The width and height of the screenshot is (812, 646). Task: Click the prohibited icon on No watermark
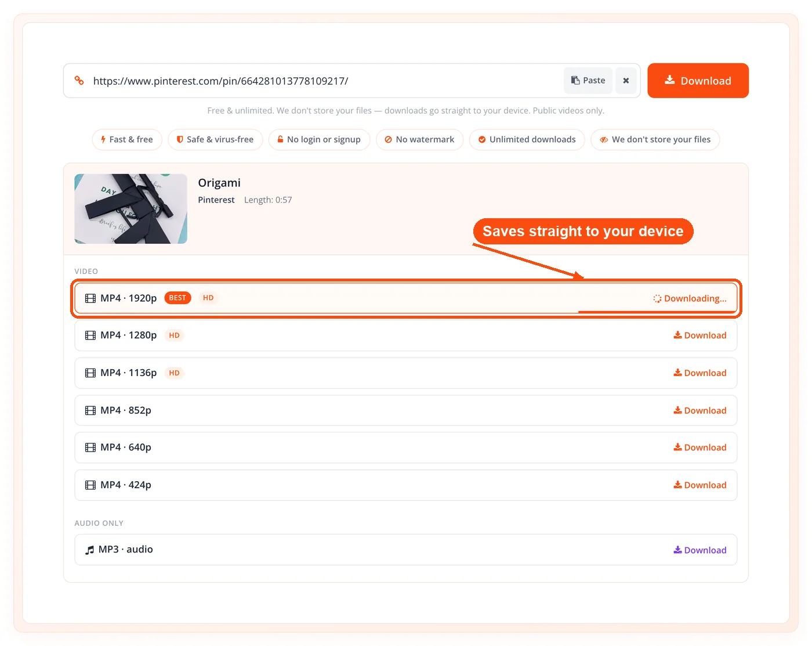click(388, 140)
